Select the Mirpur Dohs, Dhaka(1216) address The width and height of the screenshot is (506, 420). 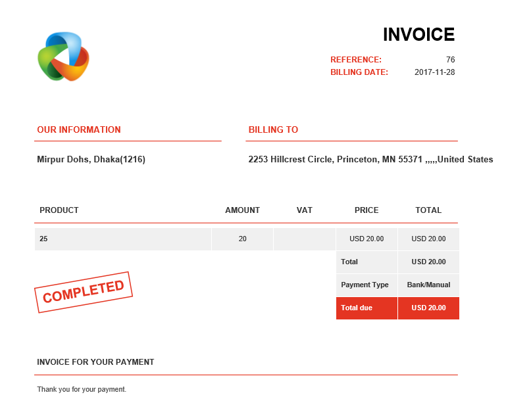coord(91,160)
